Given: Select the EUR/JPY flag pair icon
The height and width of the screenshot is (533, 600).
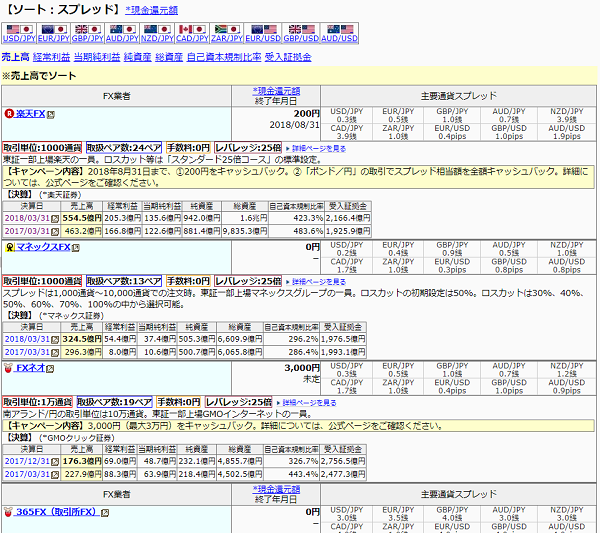Looking at the screenshot, I should pos(54,29).
